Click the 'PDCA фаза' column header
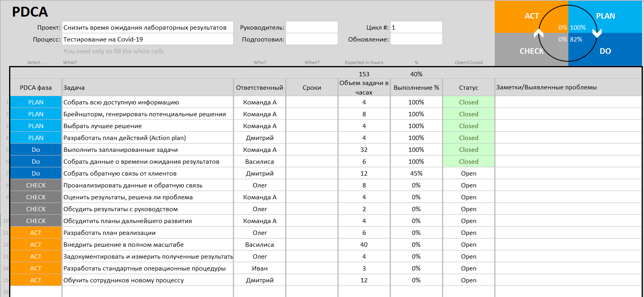 click(x=36, y=87)
